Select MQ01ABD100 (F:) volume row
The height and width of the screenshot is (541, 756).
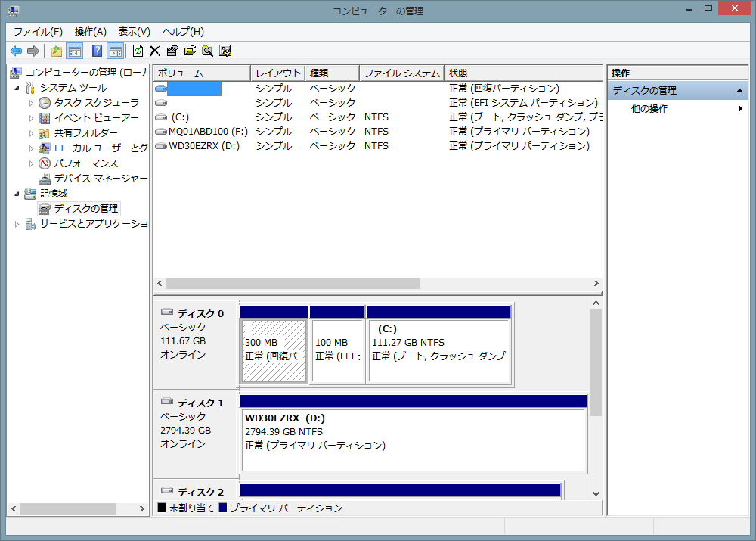[378, 132]
